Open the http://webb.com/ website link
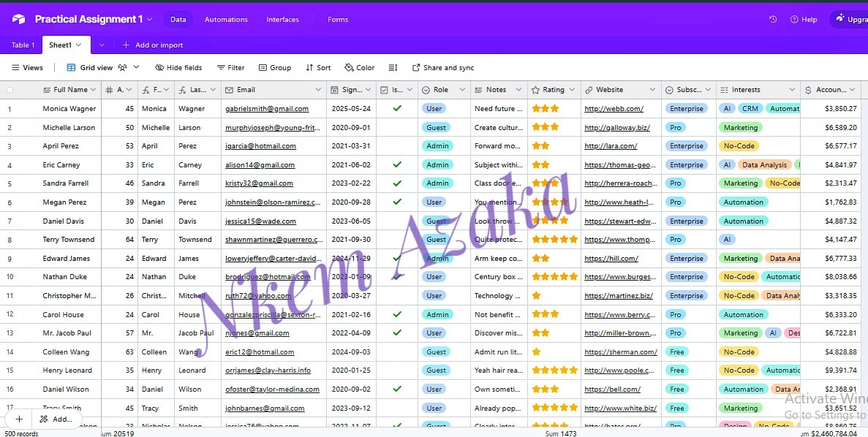Image resolution: width=868 pixels, height=437 pixels. (x=614, y=109)
